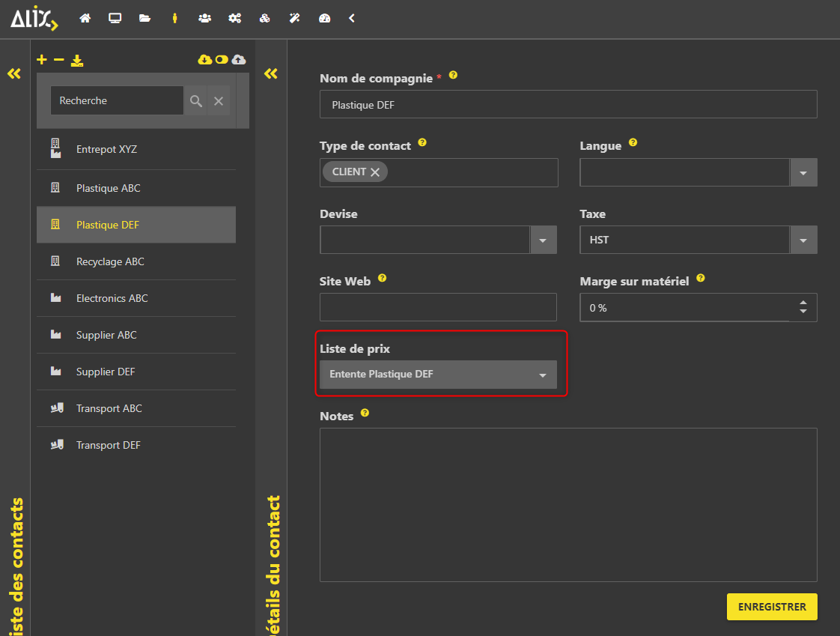Open the Langue dropdown
The image size is (840, 636).
pyautogui.click(x=803, y=172)
